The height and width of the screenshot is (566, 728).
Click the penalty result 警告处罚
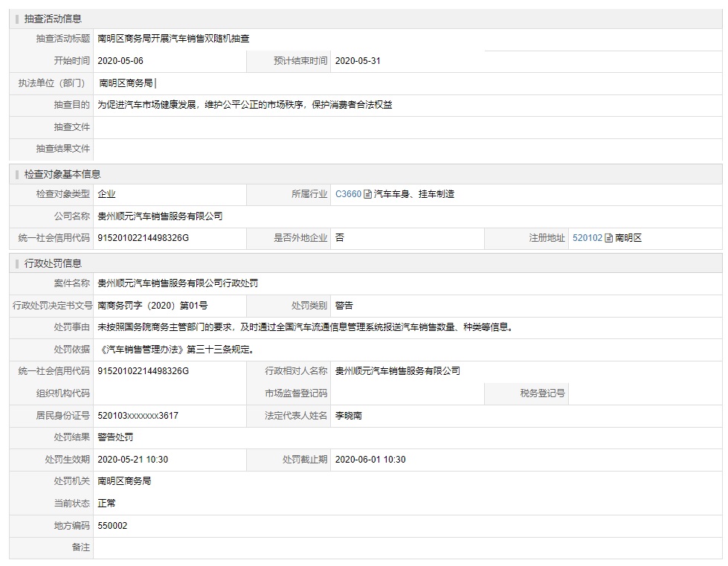click(x=115, y=437)
